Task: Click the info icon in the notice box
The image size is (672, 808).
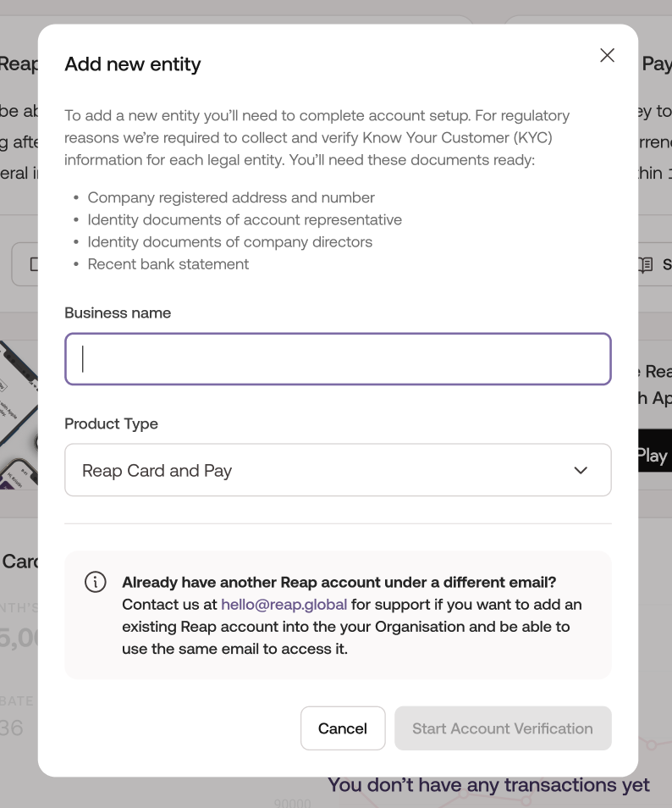Action: coord(96,582)
